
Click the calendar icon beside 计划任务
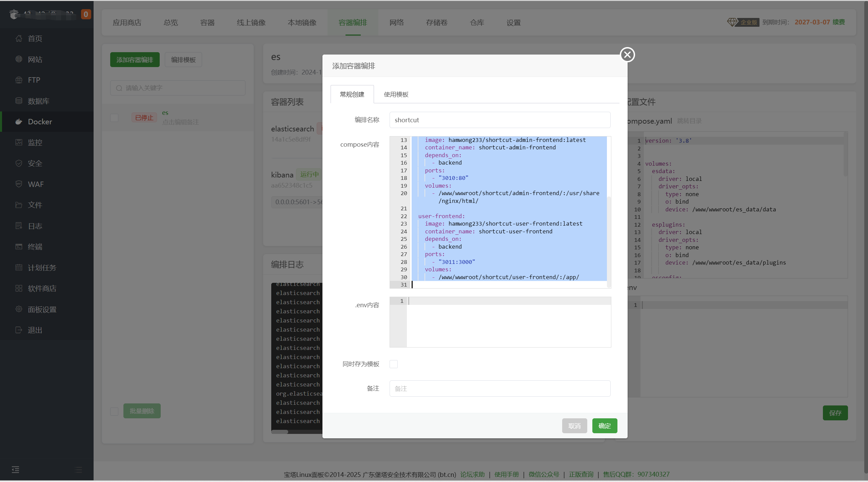[x=19, y=268]
